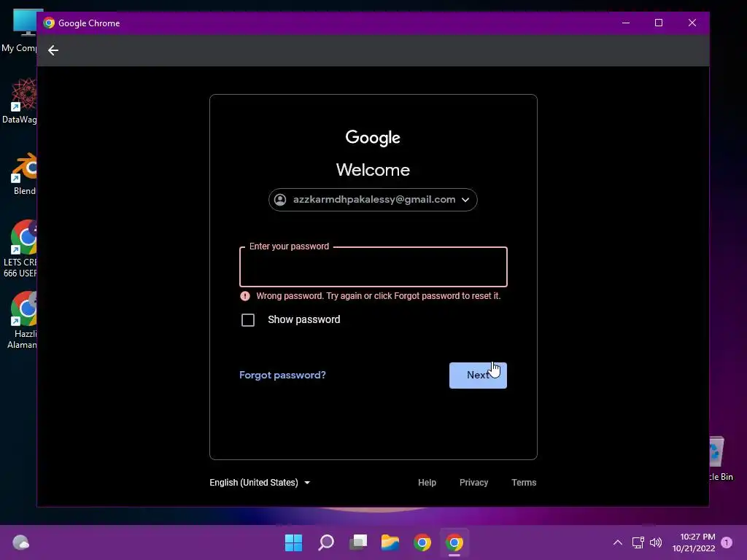
Task: Maximize the Google Chrome window
Action: click(659, 23)
